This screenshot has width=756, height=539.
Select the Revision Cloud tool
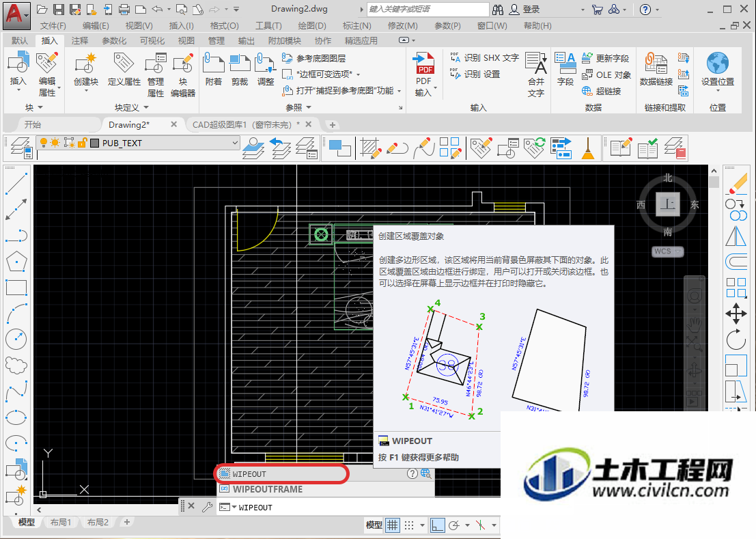tap(16, 365)
